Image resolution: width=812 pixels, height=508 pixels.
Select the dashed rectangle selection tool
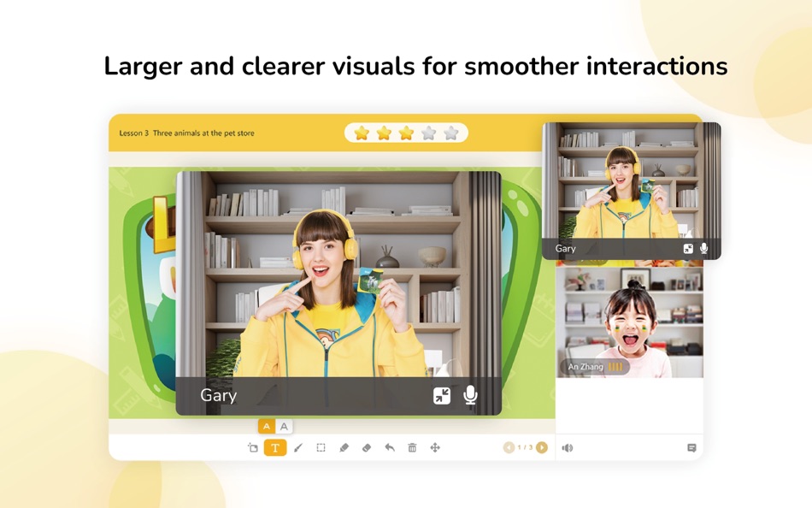pyautogui.click(x=321, y=448)
